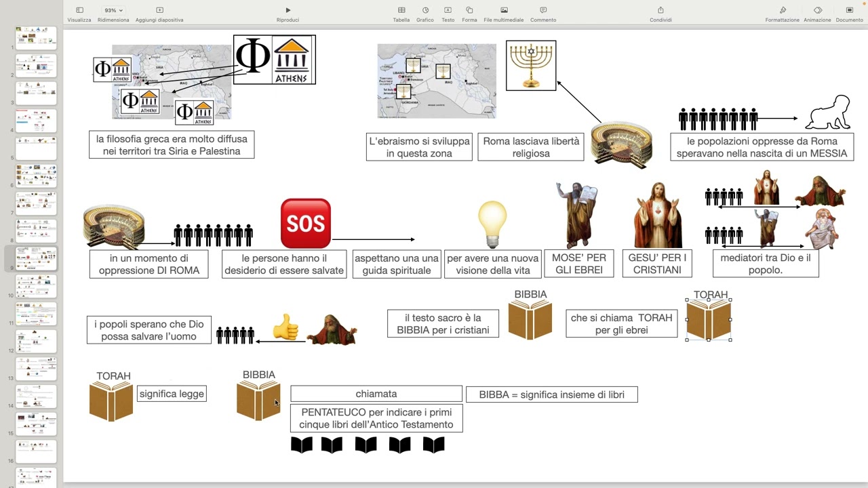Select text box 'chiamata'

pos(376,394)
